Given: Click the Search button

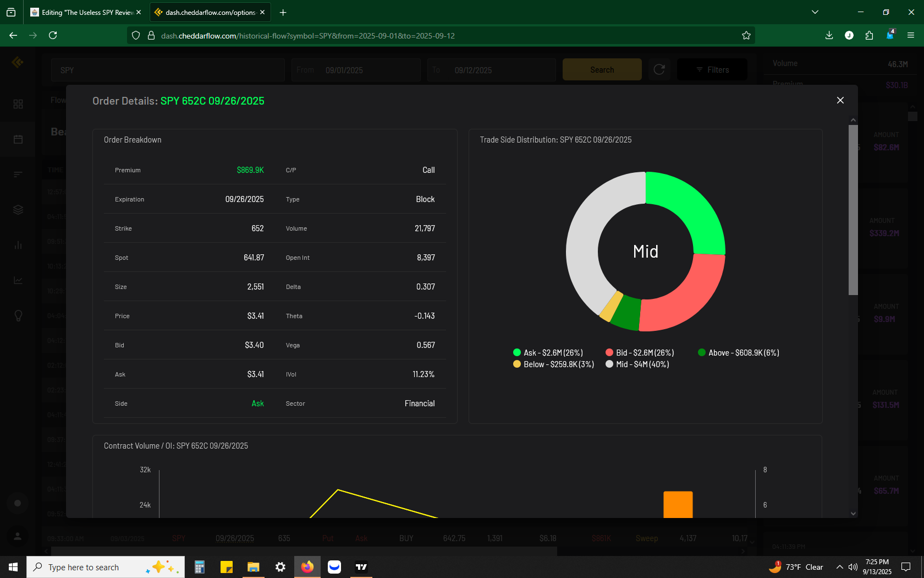Looking at the screenshot, I should click(602, 69).
